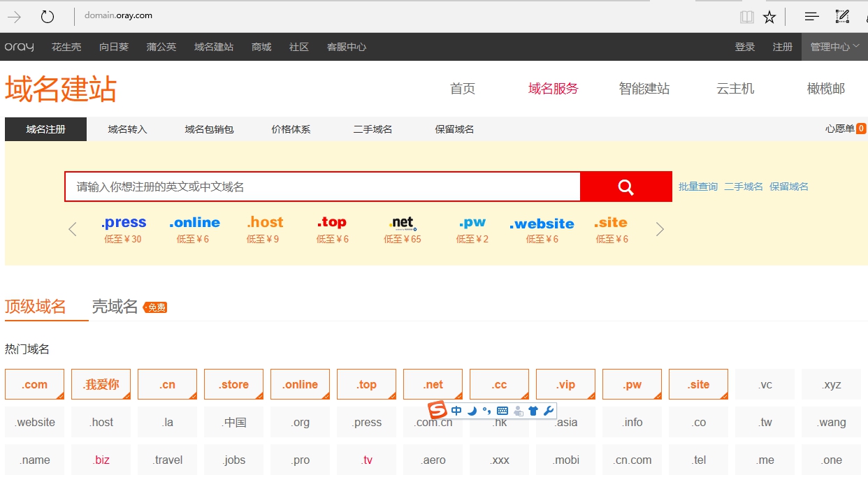Expand the 管理中心 dropdown menu
This screenshot has width=868, height=482.
[834, 47]
